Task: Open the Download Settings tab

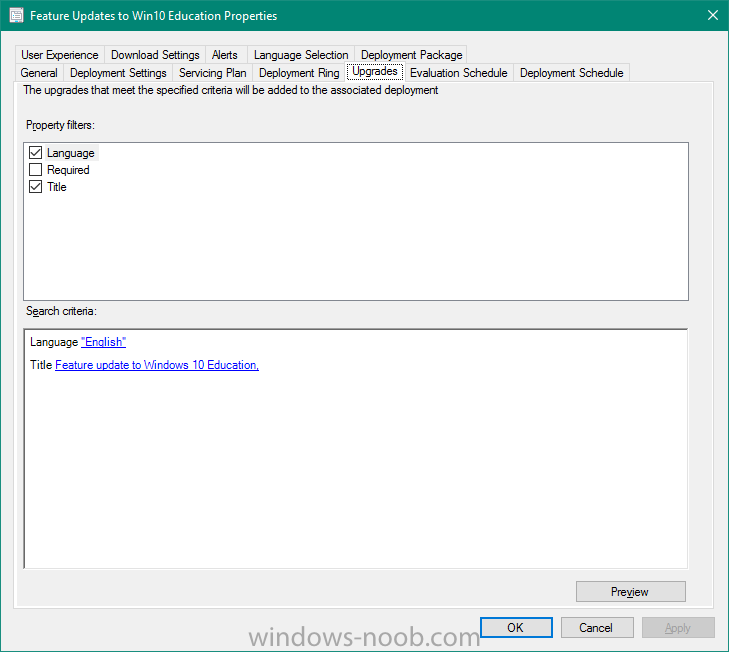Action: tap(155, 55)
